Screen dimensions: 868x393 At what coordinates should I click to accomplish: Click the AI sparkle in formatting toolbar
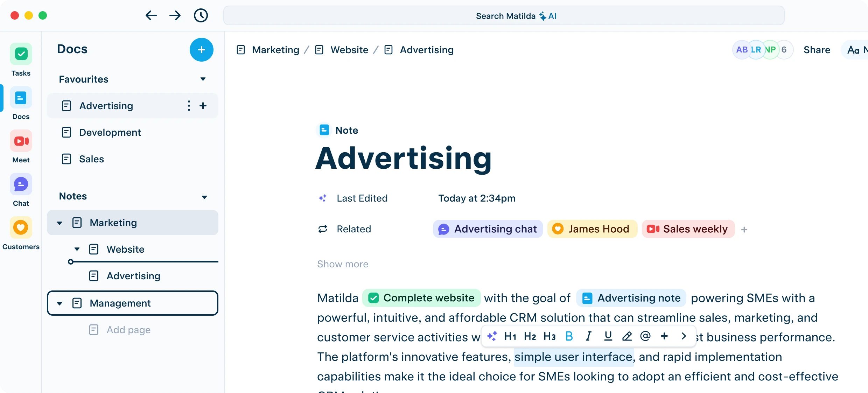[492, 336]
